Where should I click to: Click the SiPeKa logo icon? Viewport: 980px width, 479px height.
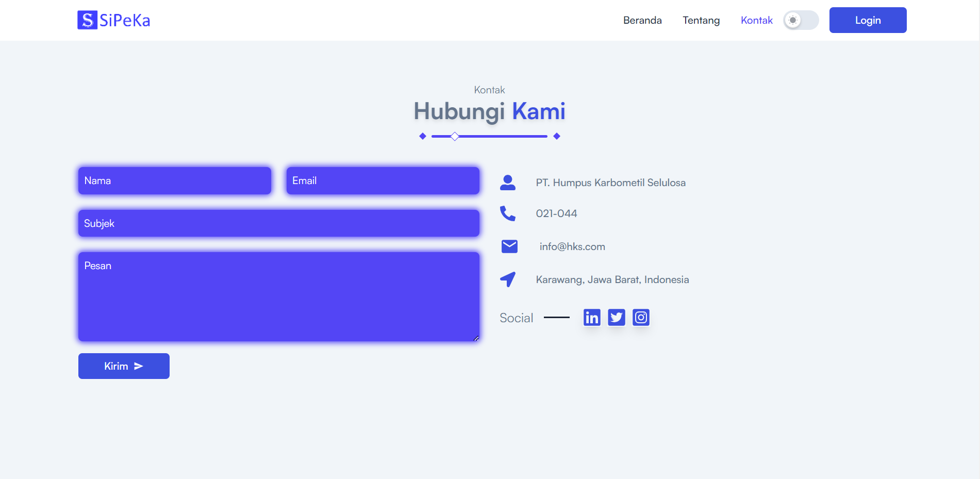(87, 20)
